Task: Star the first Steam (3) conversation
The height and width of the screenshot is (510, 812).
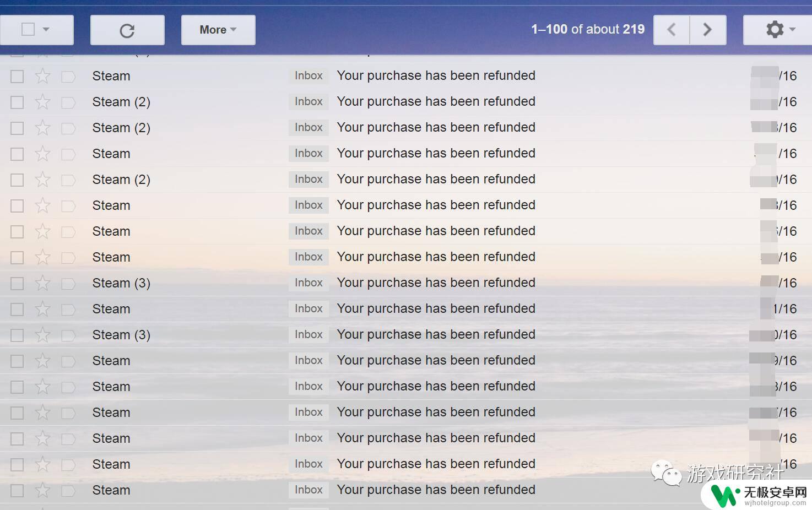Action: point(42,283)
